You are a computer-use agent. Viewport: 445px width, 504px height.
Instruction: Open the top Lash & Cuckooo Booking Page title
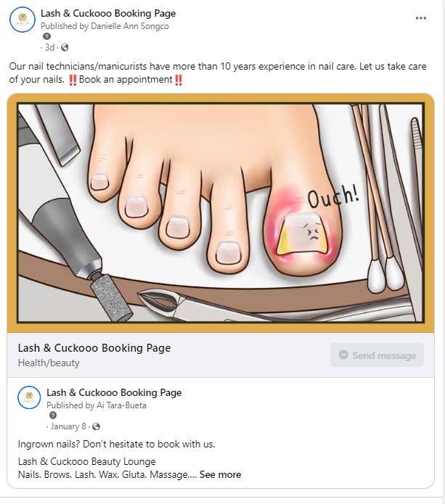point(108,13)
